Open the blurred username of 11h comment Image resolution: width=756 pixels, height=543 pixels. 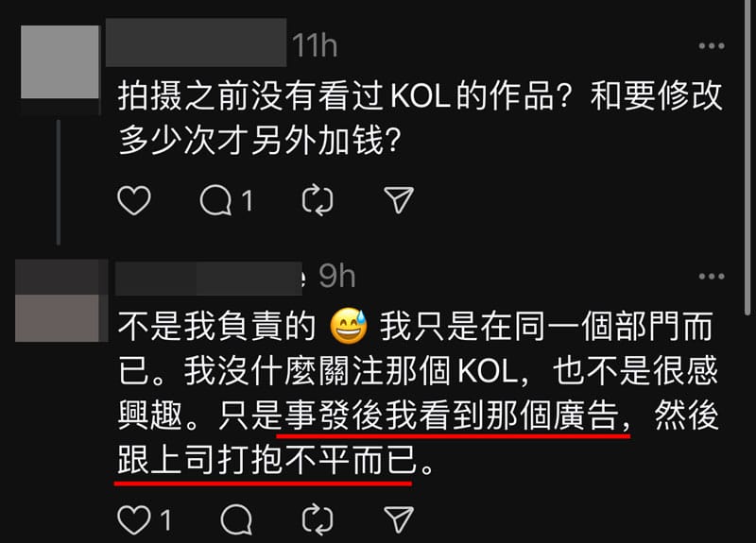coord(196,42)
